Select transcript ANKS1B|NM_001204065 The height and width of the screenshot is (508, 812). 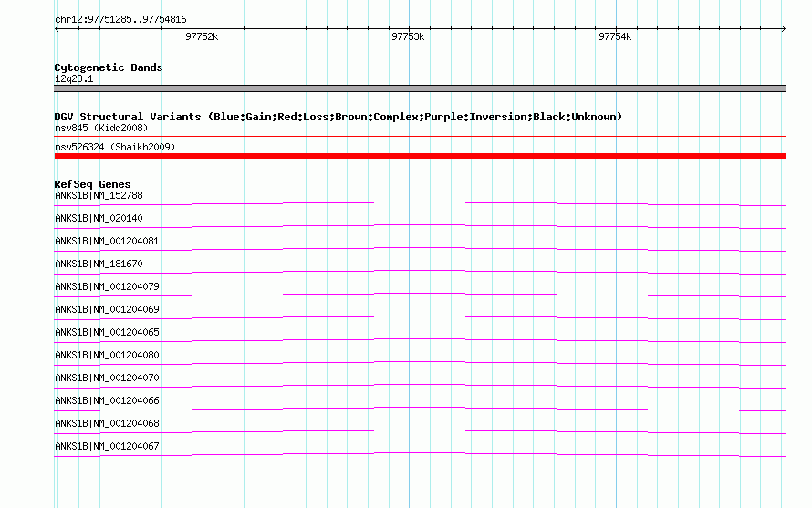107,333
